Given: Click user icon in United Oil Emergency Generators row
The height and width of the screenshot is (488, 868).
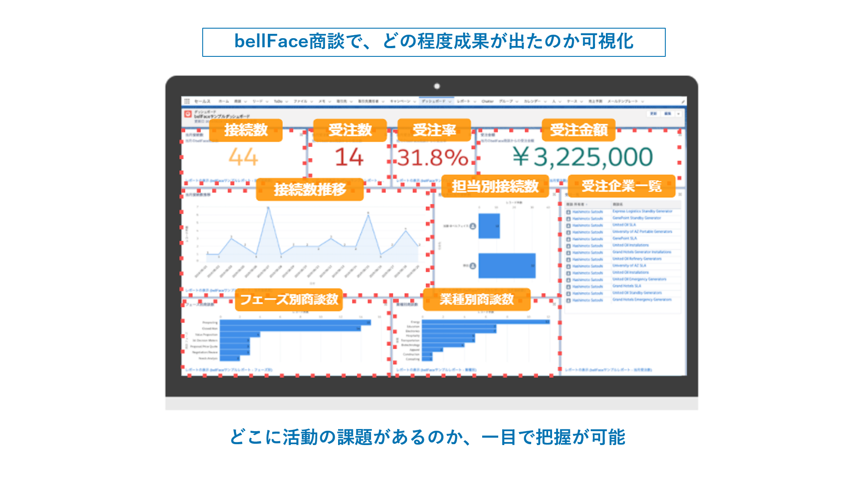Looking at the screenshot, I should pos(569,280).
